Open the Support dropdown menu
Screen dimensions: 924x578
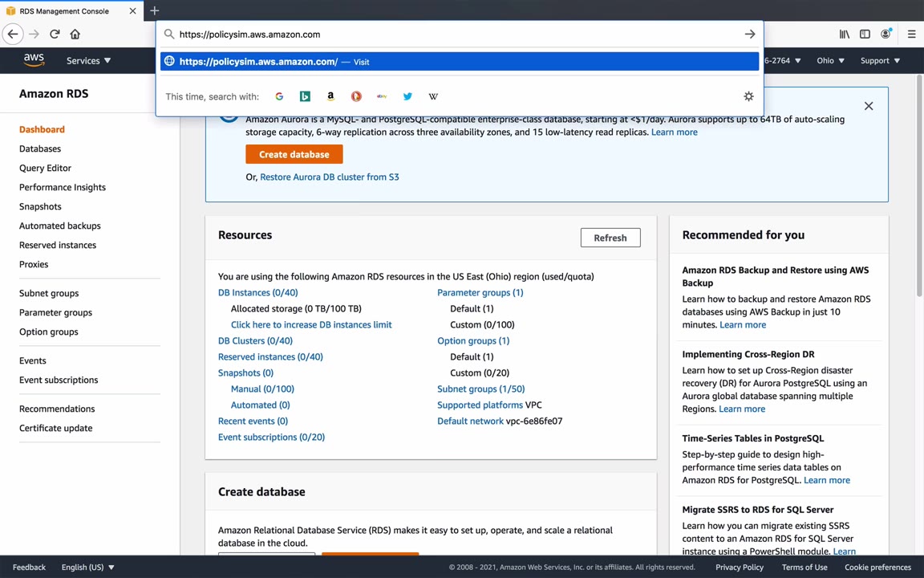pos(880,60)
